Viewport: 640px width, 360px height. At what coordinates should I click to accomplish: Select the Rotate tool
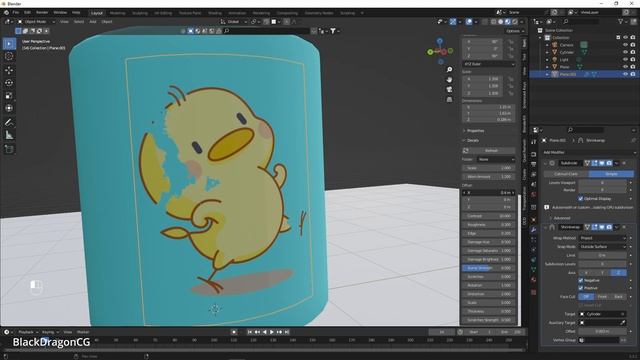pyautogui.click(x=9, y=83)
